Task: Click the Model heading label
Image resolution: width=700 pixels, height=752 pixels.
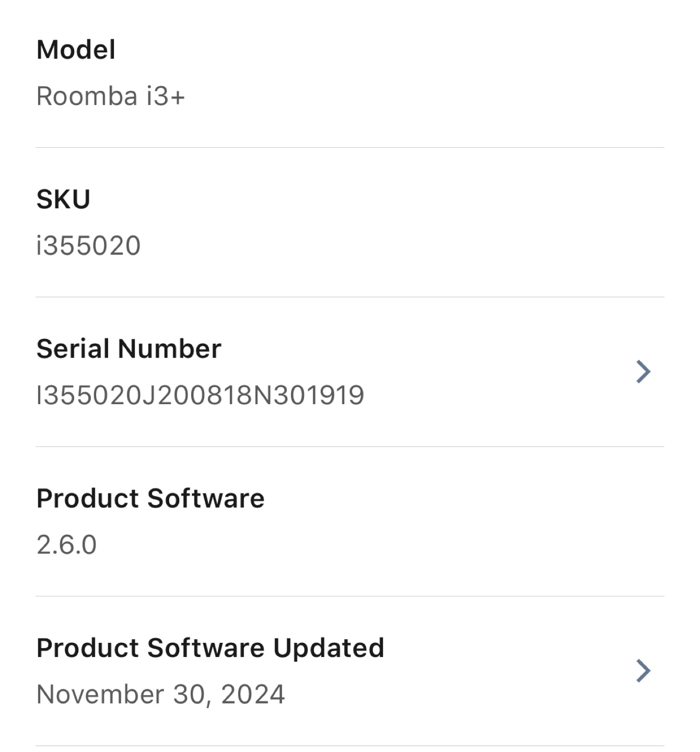Action: pos(76,50)
